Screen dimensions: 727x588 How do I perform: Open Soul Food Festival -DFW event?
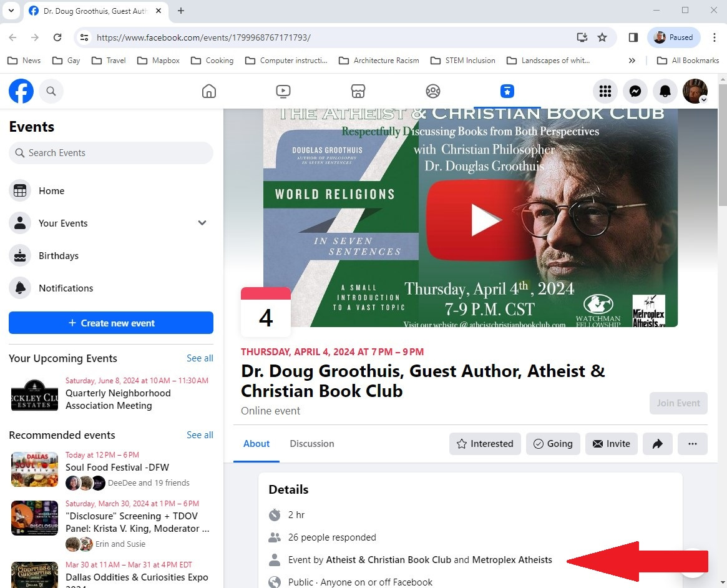pyautogui.click(x=117, y=468)
